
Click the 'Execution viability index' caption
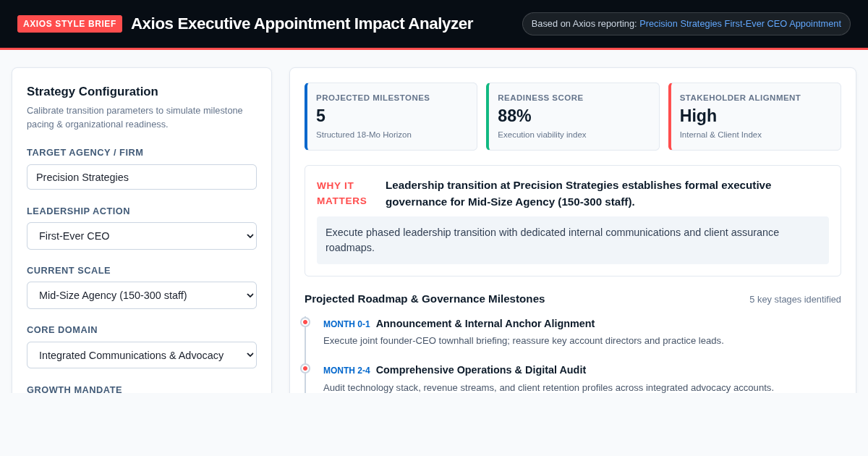[x=542, y=135]
